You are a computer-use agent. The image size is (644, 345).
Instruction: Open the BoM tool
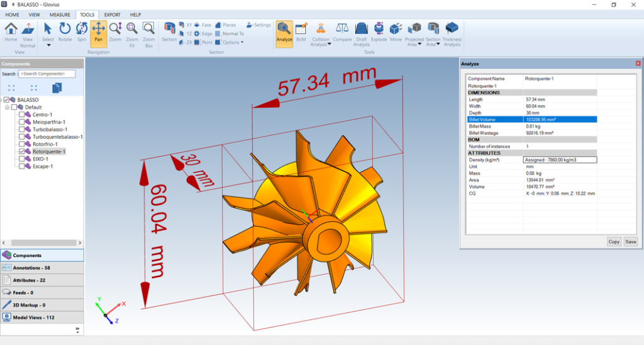tap(301, 32)
